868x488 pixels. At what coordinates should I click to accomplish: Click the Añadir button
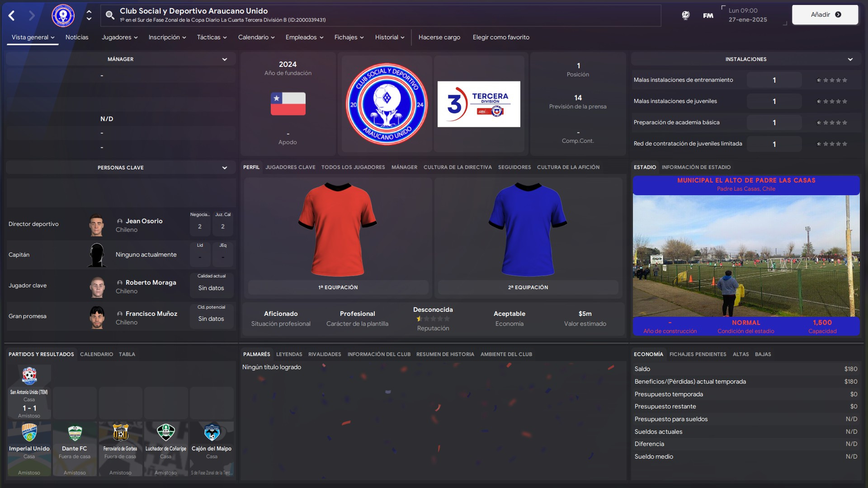click(825, 14)
